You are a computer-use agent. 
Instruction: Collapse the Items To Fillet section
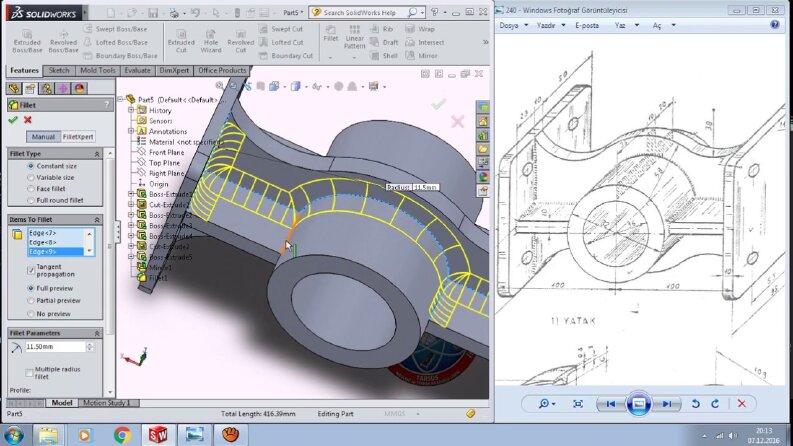click(x=97, y=220)
